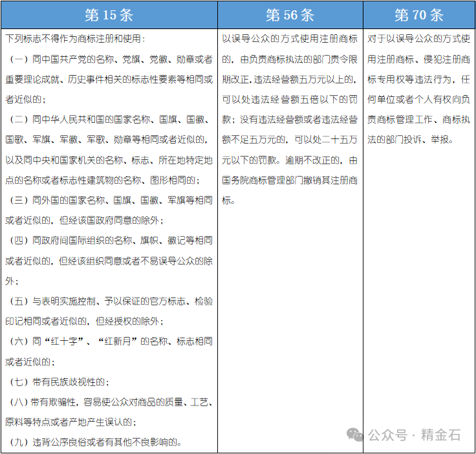Click the line beginning "的,由负责商标执法的部门"
This screenshot has height=454, width=476.
tap(290, 59)
